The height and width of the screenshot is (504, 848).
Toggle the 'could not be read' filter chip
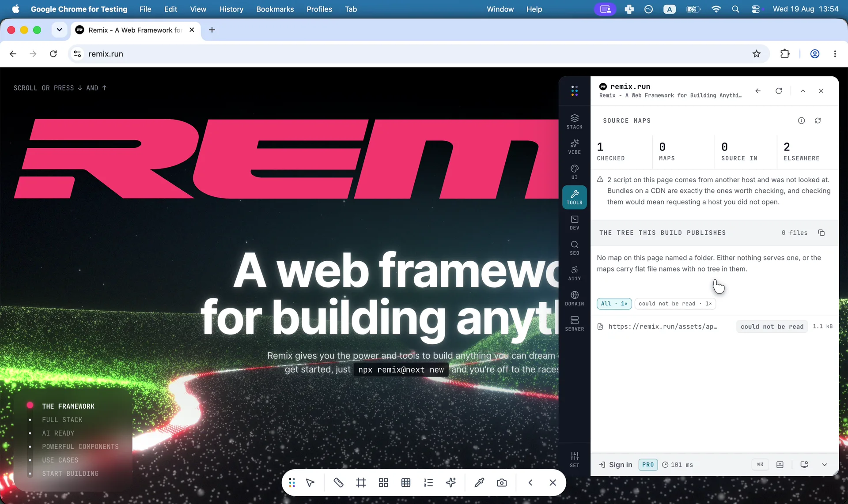[x=675, y=304]
